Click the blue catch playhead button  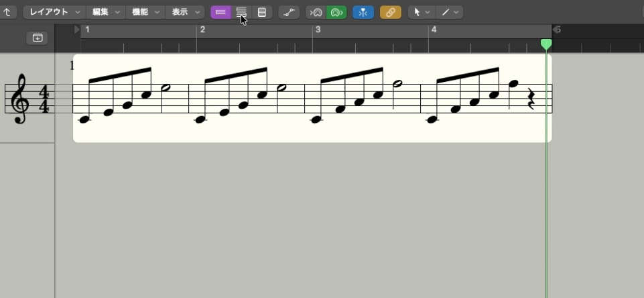click(x=363, y=12)
